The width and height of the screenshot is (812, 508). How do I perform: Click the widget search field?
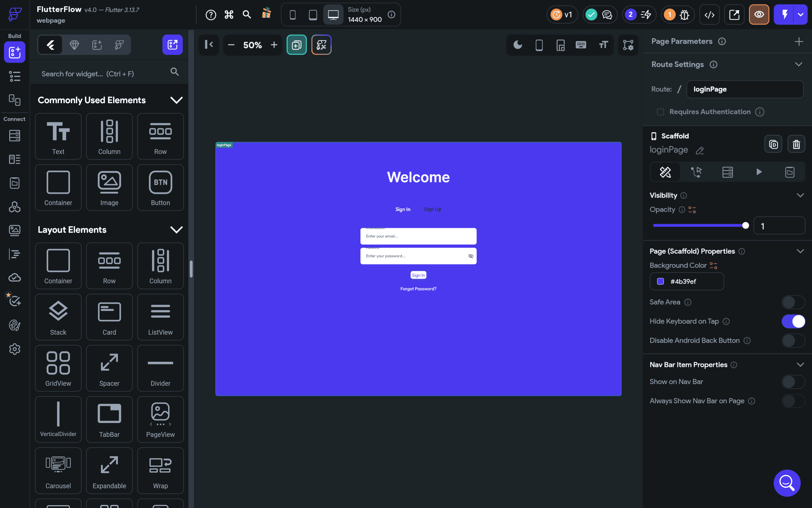click(x=109, y=74)
